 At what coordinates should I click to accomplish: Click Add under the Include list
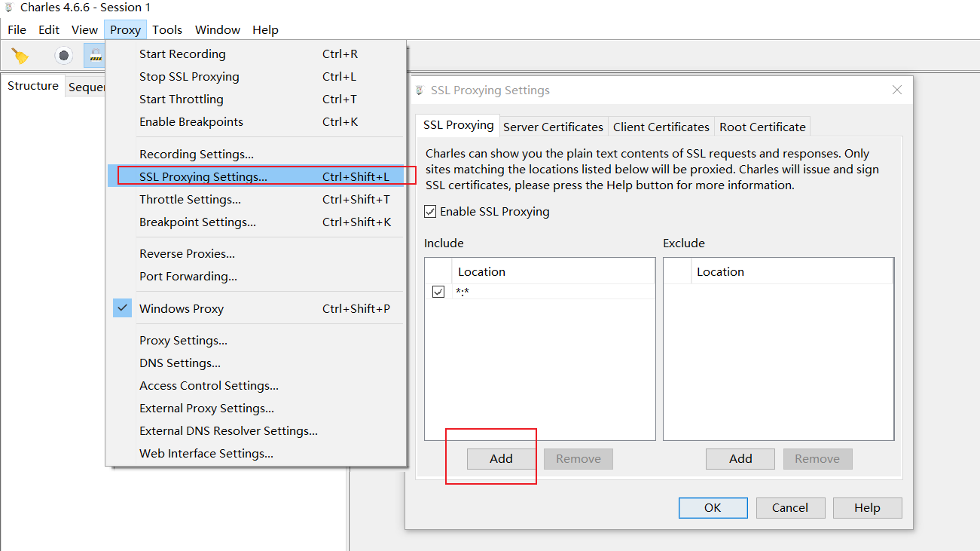click(x=501, y=459)
